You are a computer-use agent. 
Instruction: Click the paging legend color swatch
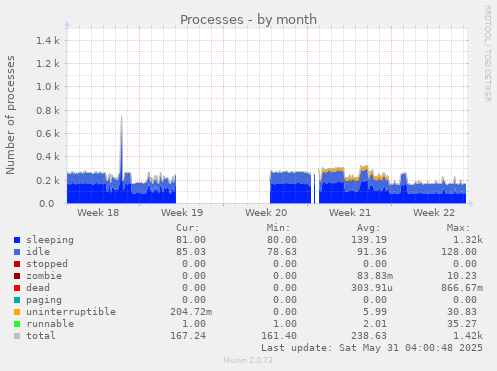click(x=17, y=300)
